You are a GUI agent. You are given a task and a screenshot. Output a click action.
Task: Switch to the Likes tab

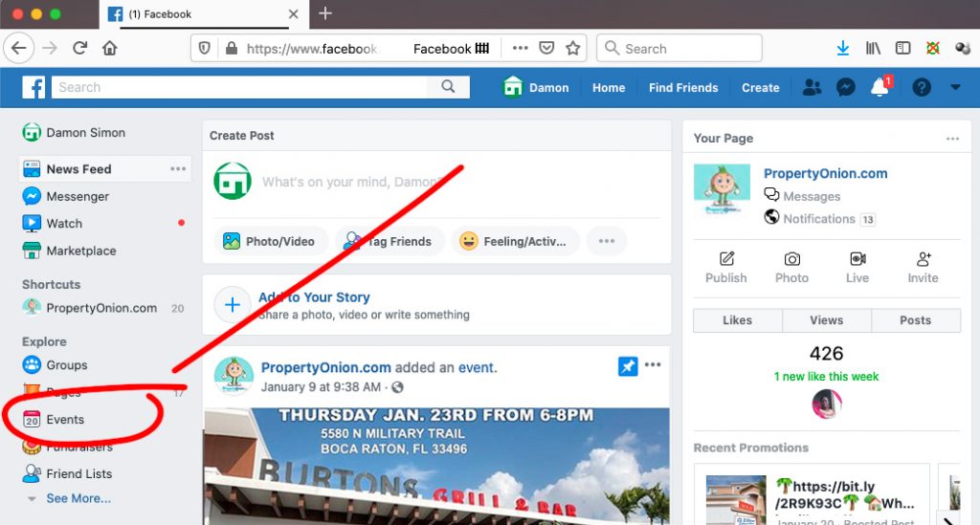pos(738,320)
